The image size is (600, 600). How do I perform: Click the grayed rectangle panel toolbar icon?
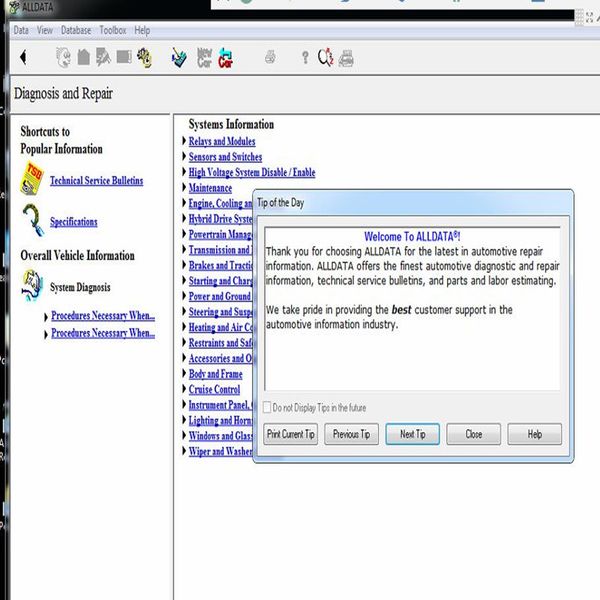point(124,57)
